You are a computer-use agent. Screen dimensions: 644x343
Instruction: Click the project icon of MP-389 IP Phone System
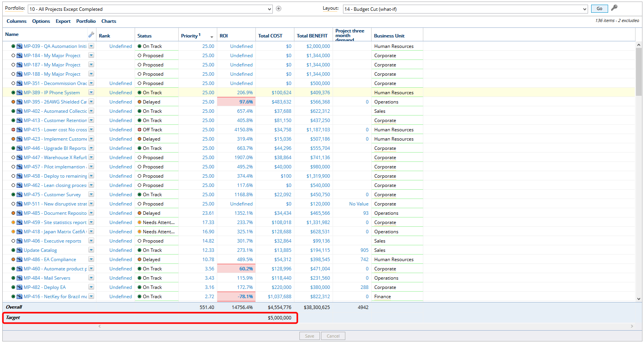[19, 93]
